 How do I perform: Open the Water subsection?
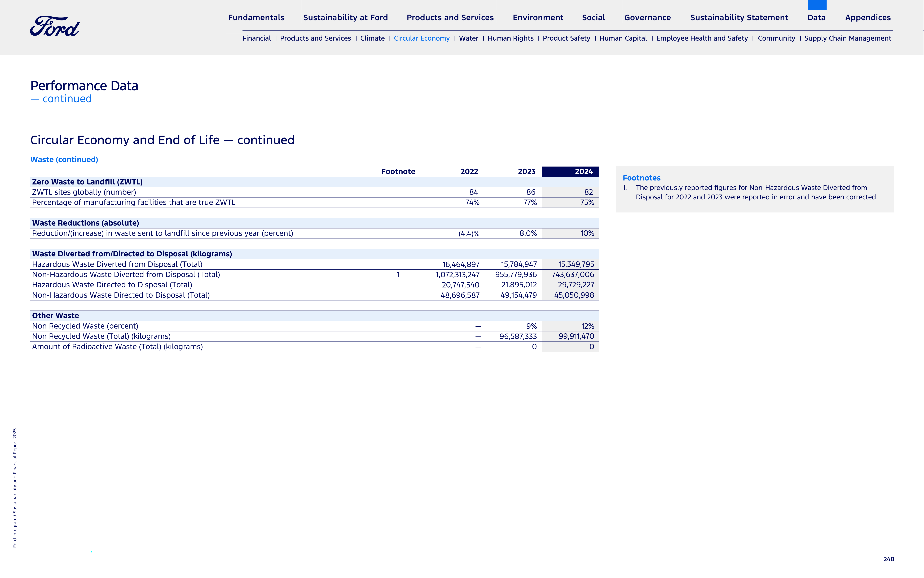469,38
